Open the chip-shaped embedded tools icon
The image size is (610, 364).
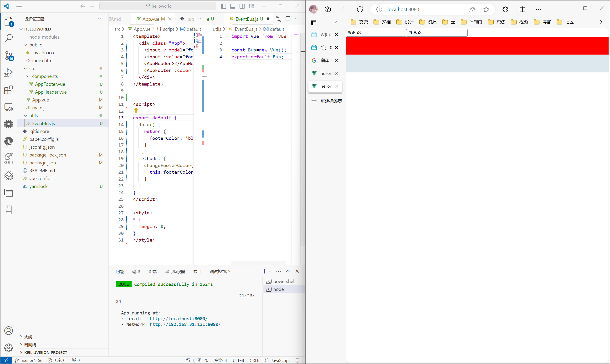click(9, 124)
